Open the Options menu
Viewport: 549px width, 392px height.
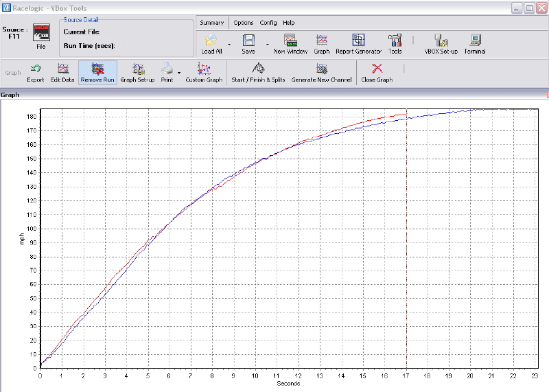(x=243, y=23)
